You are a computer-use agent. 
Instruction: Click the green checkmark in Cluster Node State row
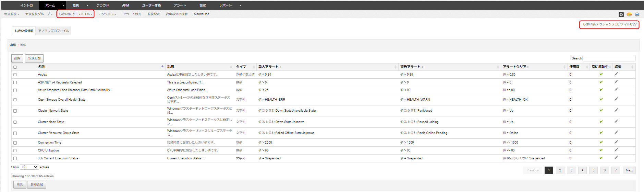coord(601,122)
